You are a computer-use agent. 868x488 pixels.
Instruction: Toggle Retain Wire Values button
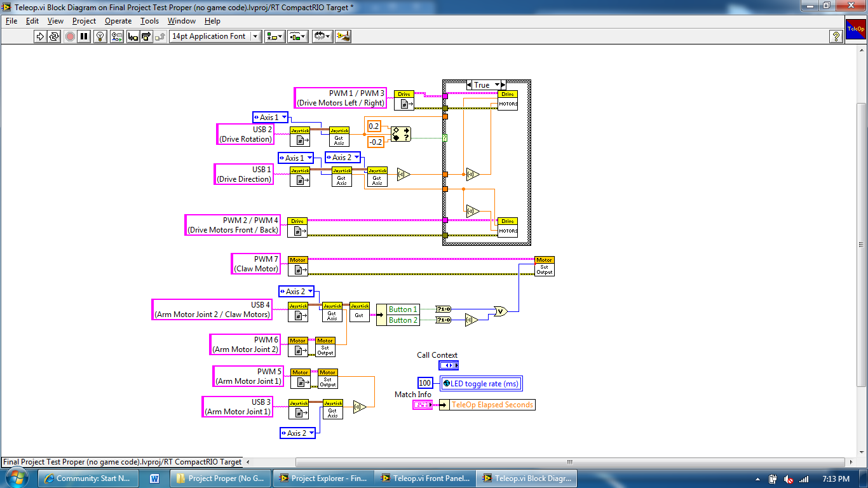pyautogui.click(x=116, y=36)
